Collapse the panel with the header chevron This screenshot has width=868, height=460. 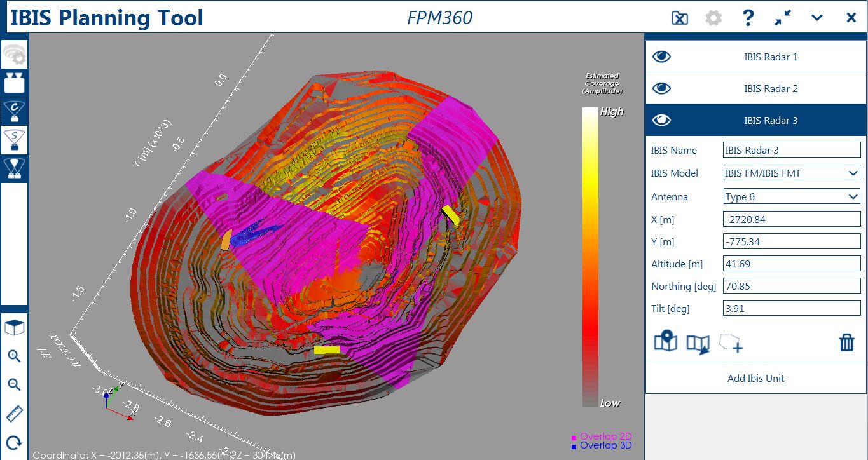coord(817,18)
